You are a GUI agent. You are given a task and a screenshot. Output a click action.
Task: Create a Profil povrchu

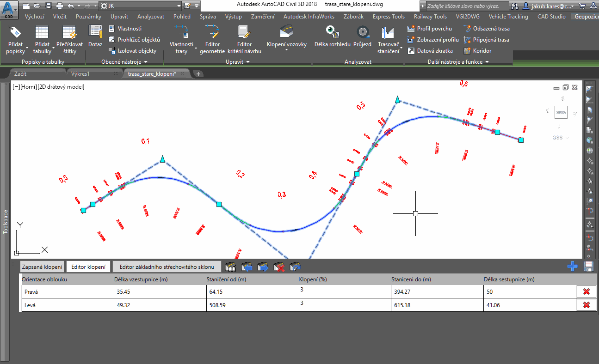[430, 28]
